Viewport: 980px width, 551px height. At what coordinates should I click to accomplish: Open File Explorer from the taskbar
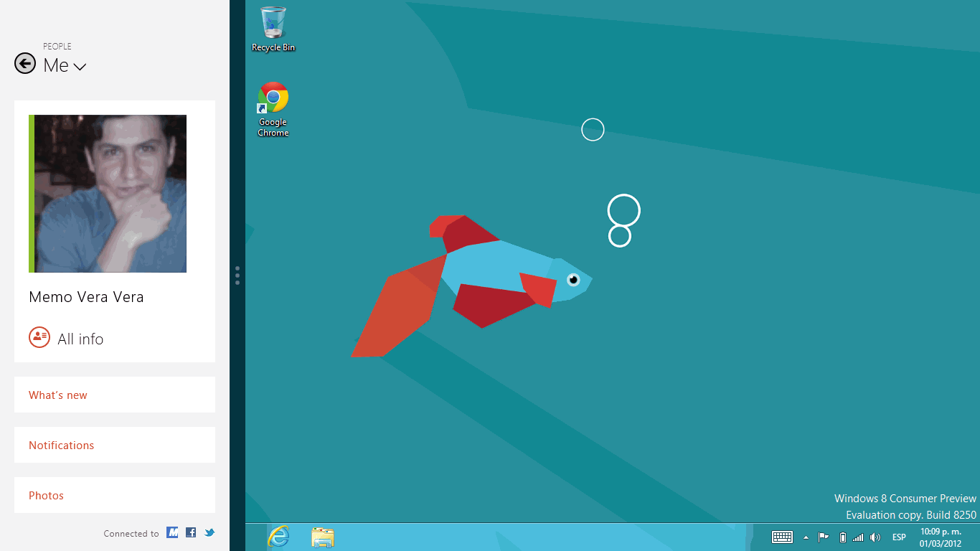click(x=323, y=537)
